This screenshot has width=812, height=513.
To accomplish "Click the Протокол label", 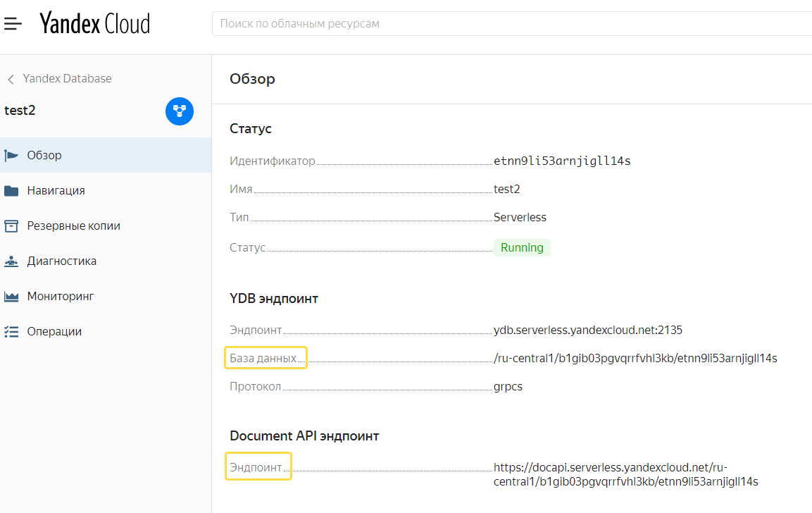I will point(256,387).
